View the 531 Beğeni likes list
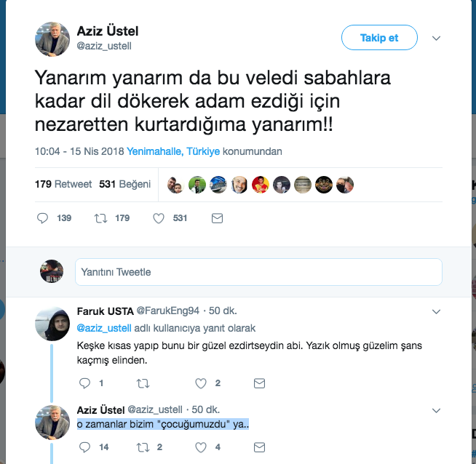Screen dimensions: 476x464 pos(124,184)
